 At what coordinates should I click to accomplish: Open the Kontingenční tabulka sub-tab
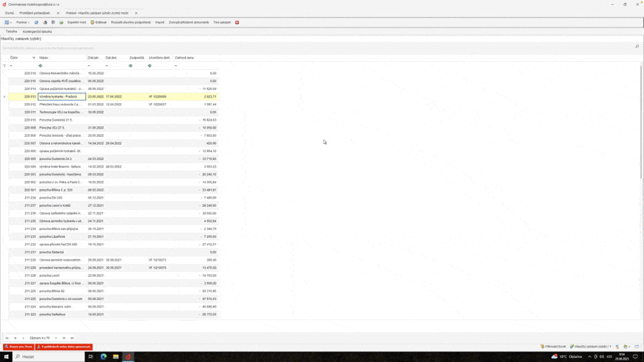[x=37, y=31]
